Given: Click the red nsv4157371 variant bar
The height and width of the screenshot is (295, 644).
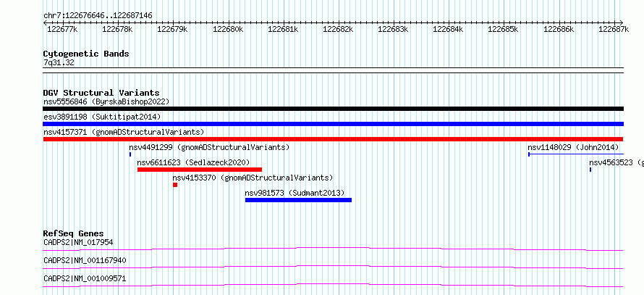Looking at the screenshot, I should click(x=333, y=139).
